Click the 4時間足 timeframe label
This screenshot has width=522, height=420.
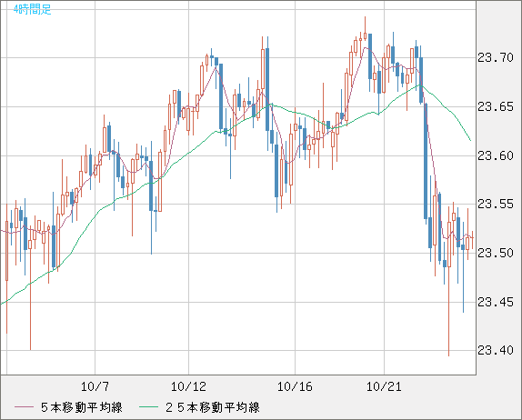[x=33, y=9]
